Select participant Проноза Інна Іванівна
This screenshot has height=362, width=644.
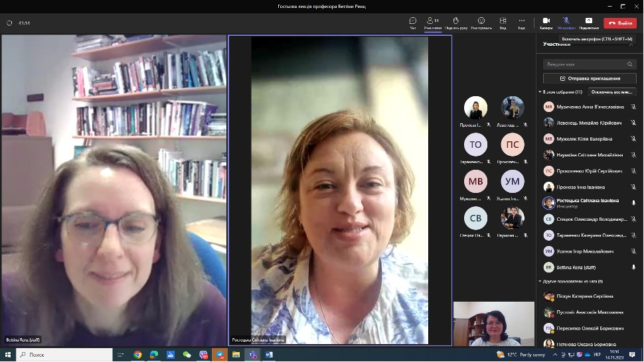[x=590, y=187]
